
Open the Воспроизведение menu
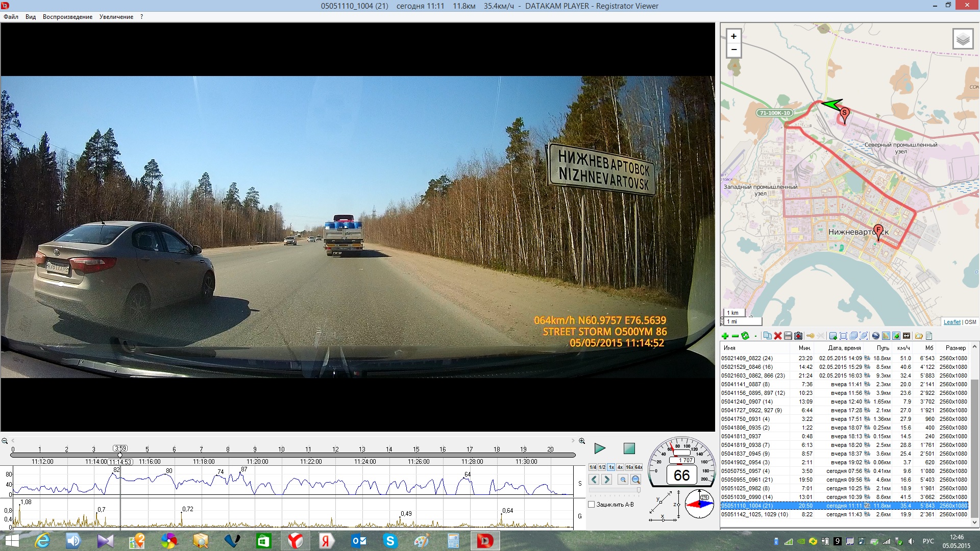67,17
